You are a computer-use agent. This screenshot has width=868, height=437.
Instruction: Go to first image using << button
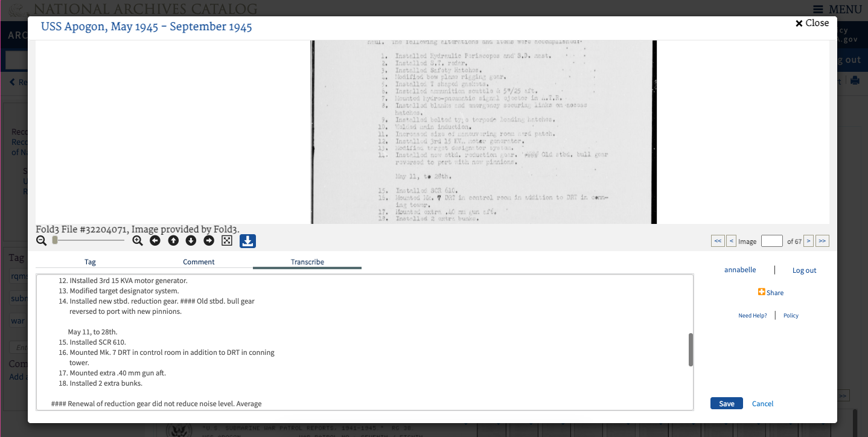point(718,241)
